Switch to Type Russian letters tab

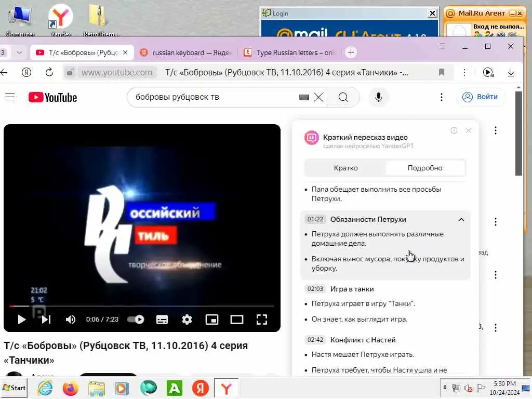click(289, 52)
